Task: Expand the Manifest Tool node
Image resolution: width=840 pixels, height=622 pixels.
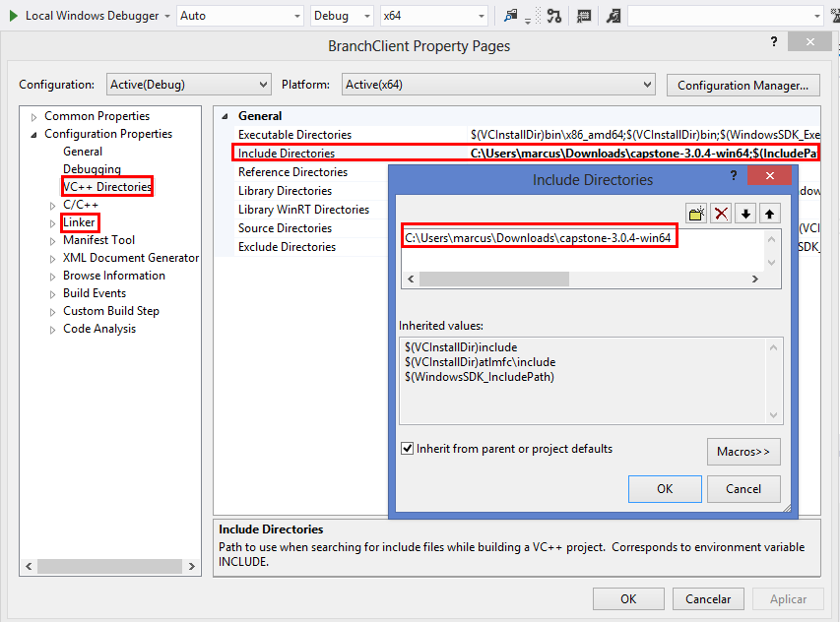Action: (52, 241)
